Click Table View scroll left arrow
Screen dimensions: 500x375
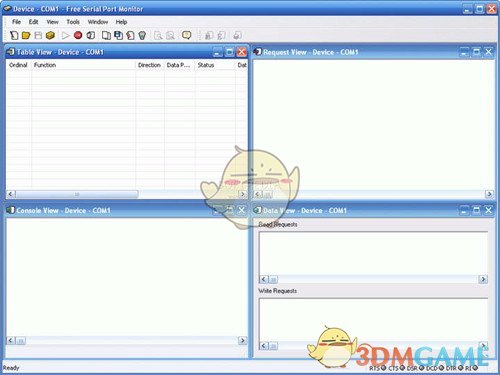pyautogui.click(x=11, y=194)
